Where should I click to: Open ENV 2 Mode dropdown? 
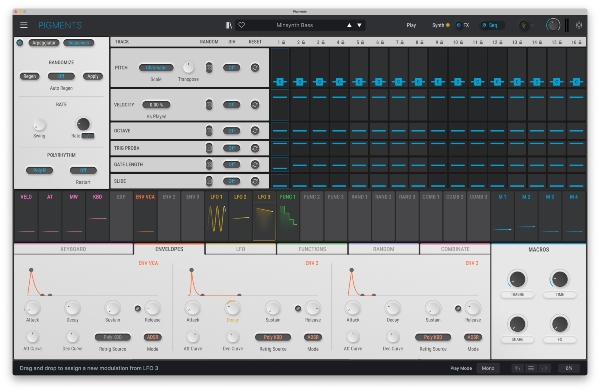pyautogui.click(x=313, y=337)
